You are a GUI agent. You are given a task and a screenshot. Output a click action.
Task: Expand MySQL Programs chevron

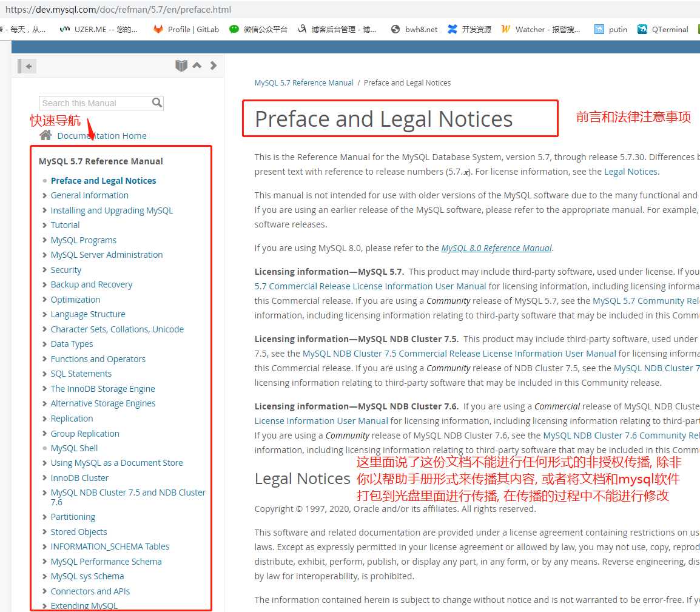(x=44, y=240)
